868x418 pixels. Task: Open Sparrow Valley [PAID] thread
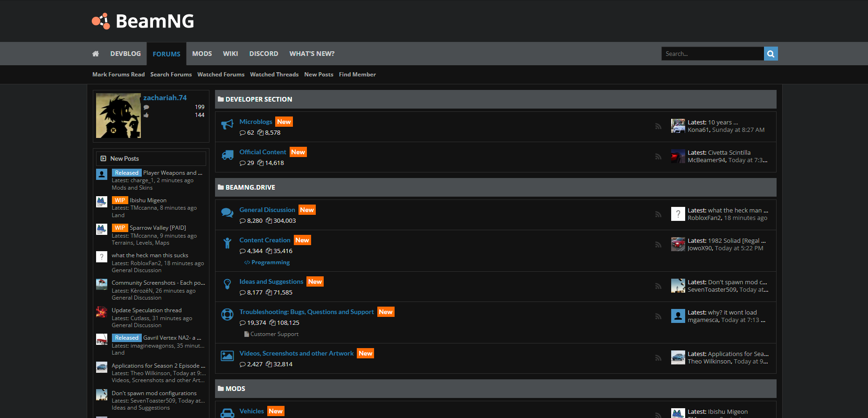(158, 228)
